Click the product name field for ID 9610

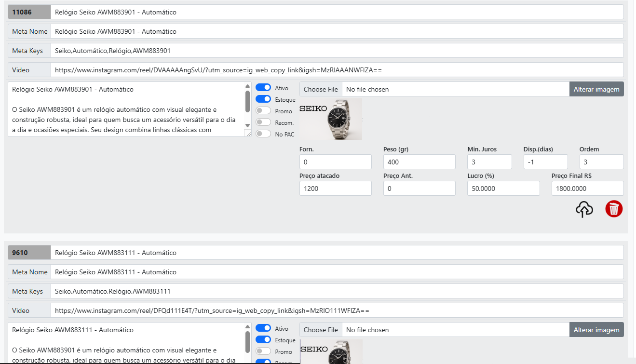click(x=337, y=253)
